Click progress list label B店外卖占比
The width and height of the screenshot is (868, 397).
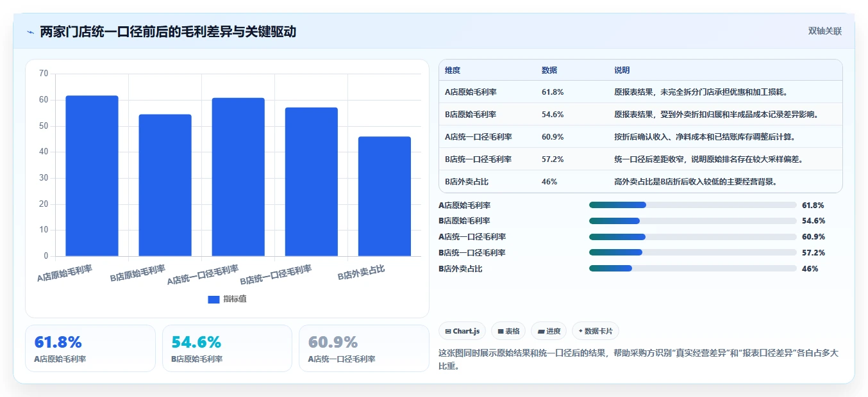(460, 268)
